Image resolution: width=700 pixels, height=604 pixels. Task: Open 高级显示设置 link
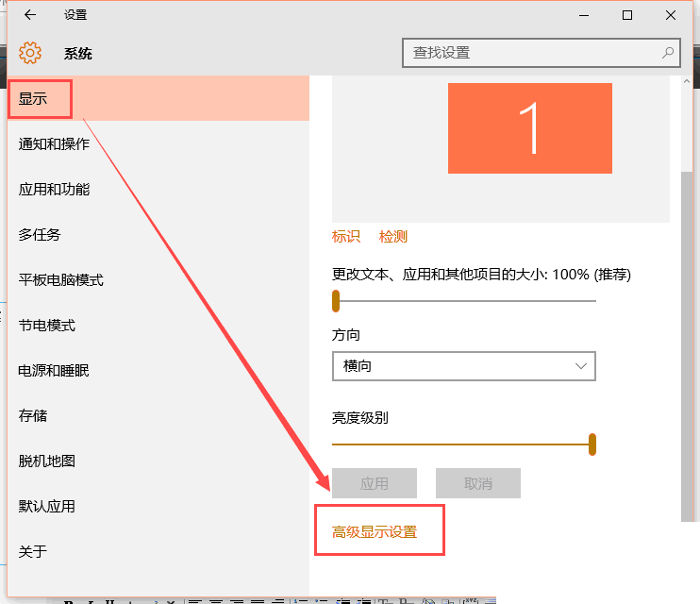pyautogui.click(x=375, y=532)
